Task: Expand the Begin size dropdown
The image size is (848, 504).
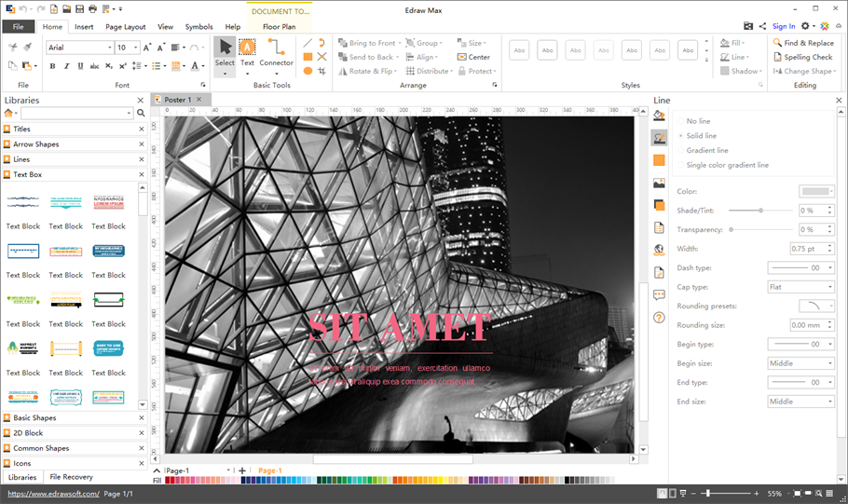Action: click(800, 363)
